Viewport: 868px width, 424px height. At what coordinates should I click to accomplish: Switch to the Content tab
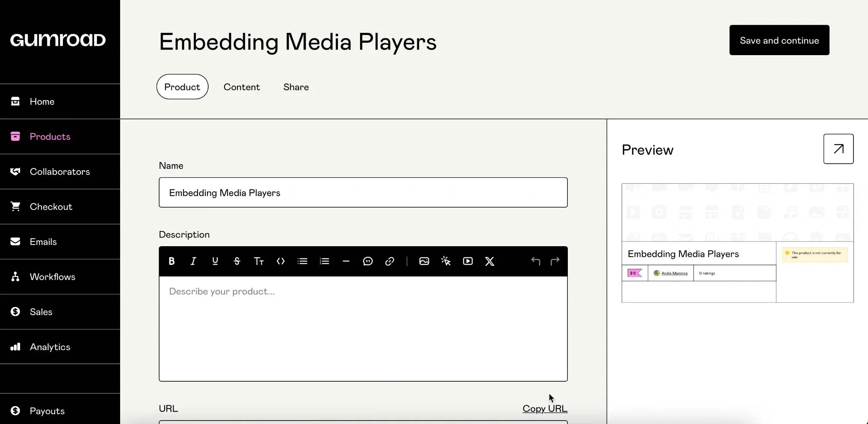pos(242,87)
